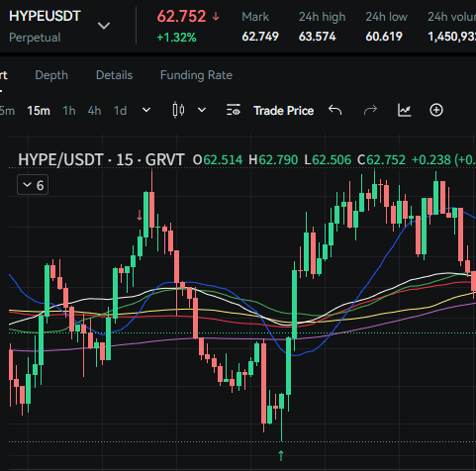Click the red down arrow sell marker

140,216
